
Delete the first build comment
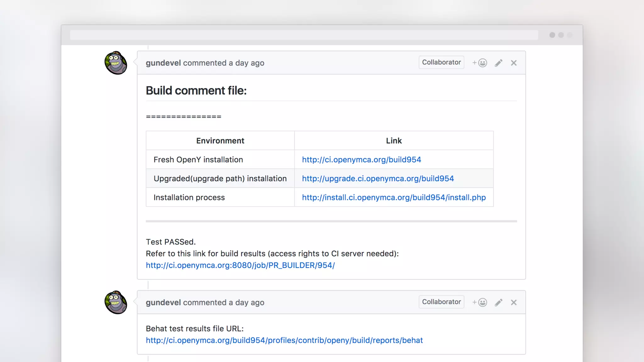[514, 63]
